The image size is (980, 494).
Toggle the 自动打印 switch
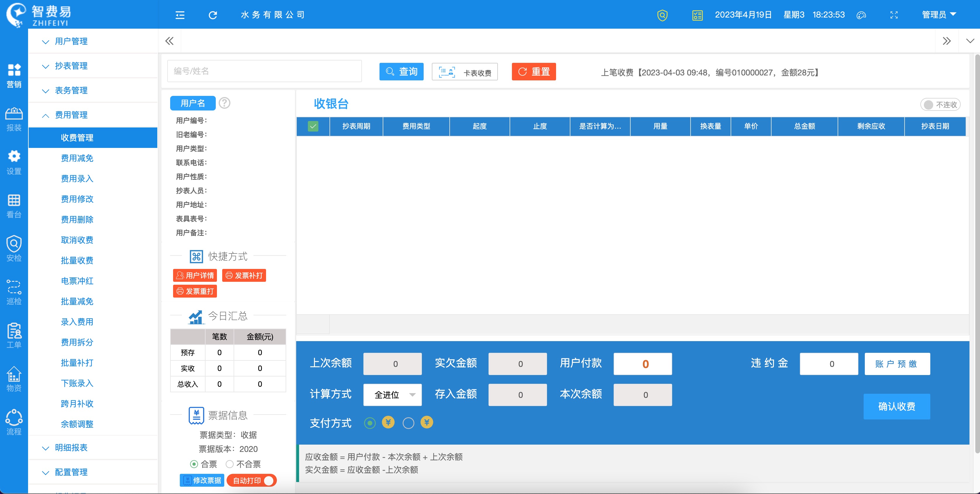[x=251, y=480]
